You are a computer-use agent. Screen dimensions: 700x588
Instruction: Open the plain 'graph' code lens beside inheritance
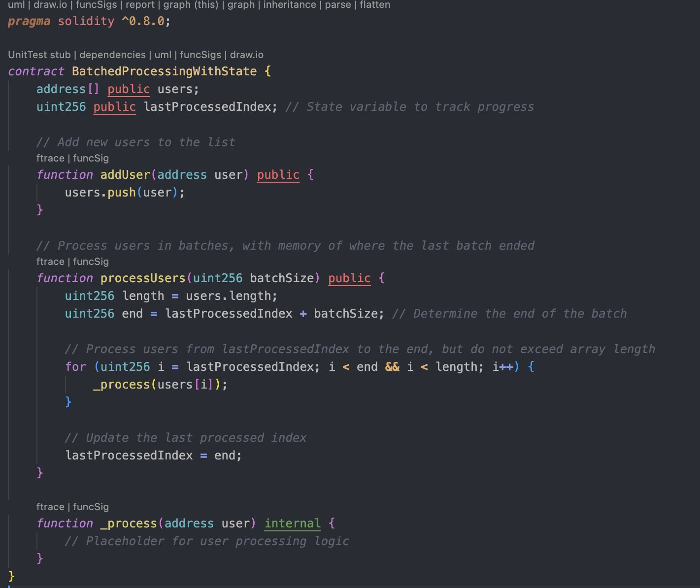[241, 5]
